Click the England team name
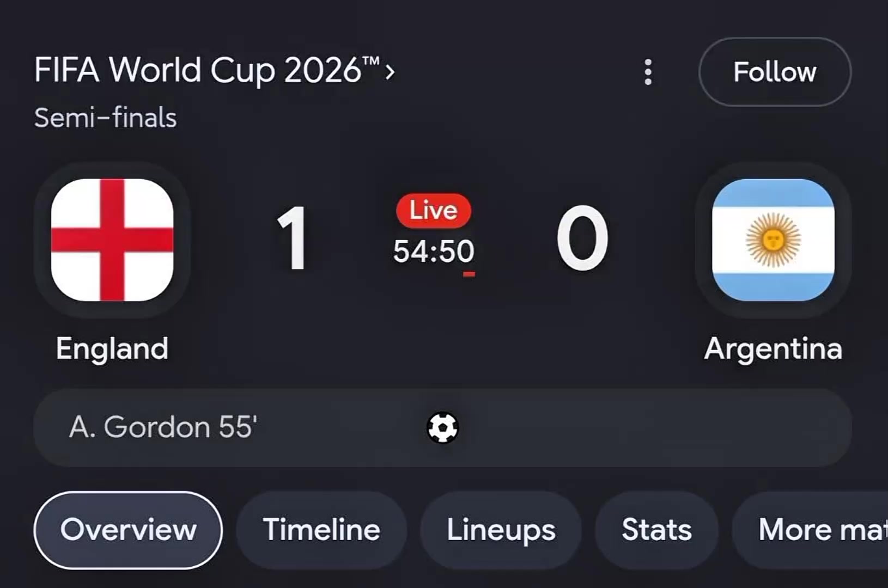The width and height of the screenshot is (888, 588). click(112, 348)
